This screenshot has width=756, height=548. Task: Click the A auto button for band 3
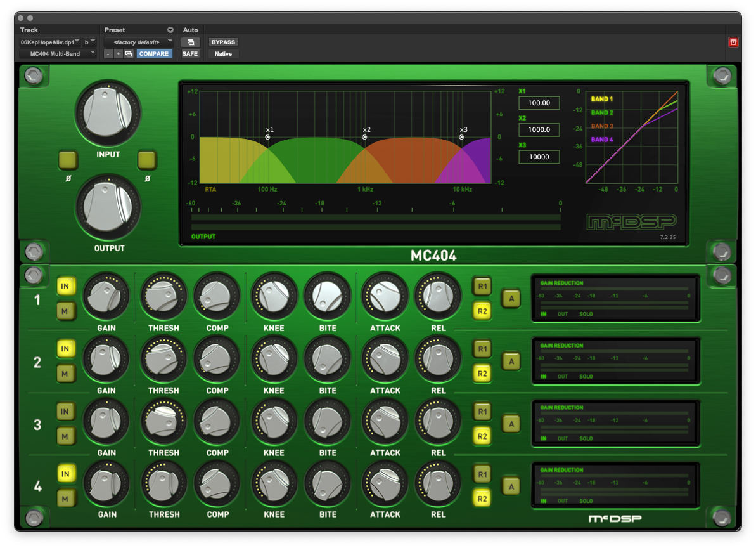coord(511,423)
